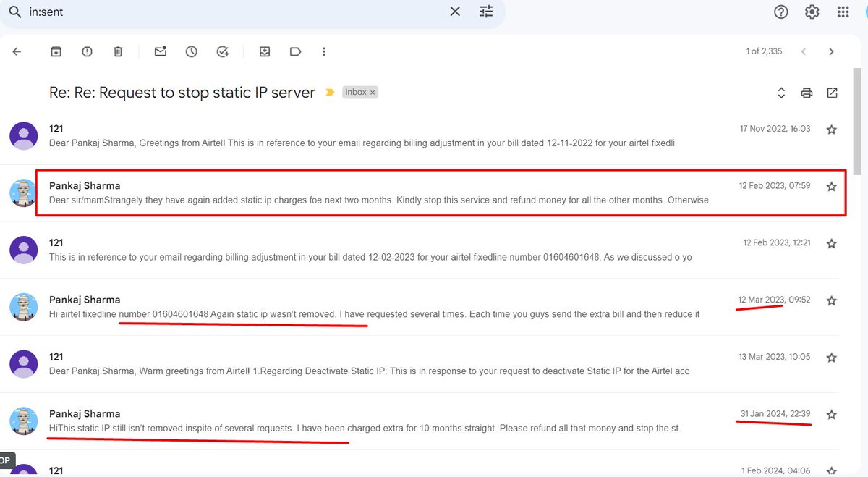
Task: Click timestamp 13 Mar 2023, 10:05
Action: (x=775, y=357)
